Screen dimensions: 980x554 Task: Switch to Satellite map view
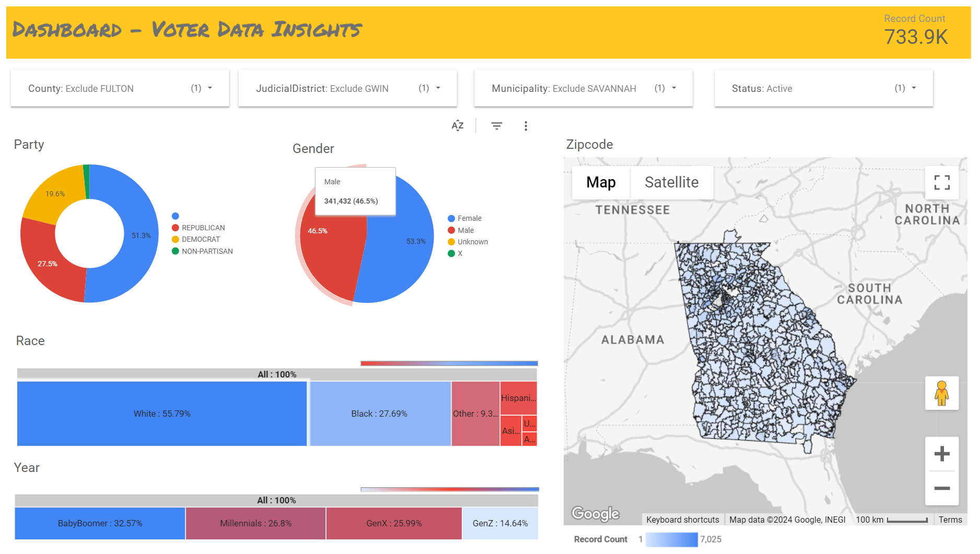[671, 182]
